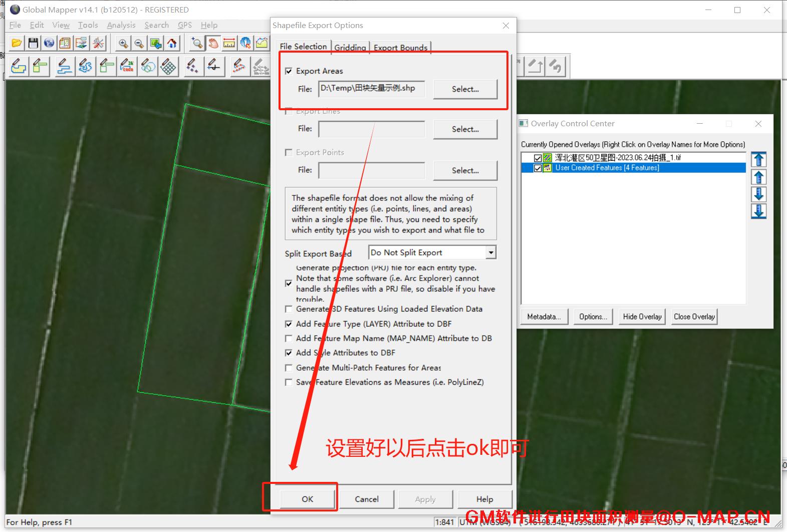
Task: Uncheck the Export Areas checkbox
Action: [289, 71]
